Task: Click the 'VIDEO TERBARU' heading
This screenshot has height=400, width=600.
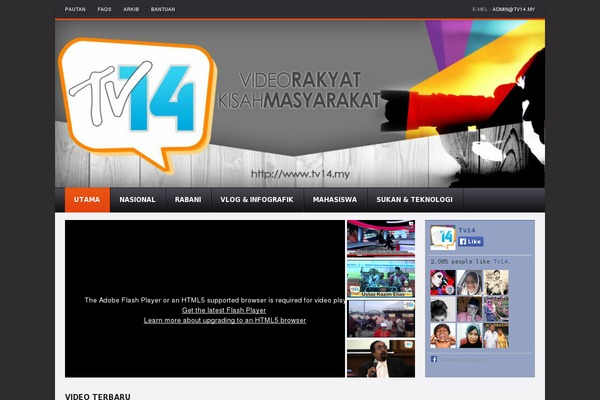Action: (x=98, y=397)
